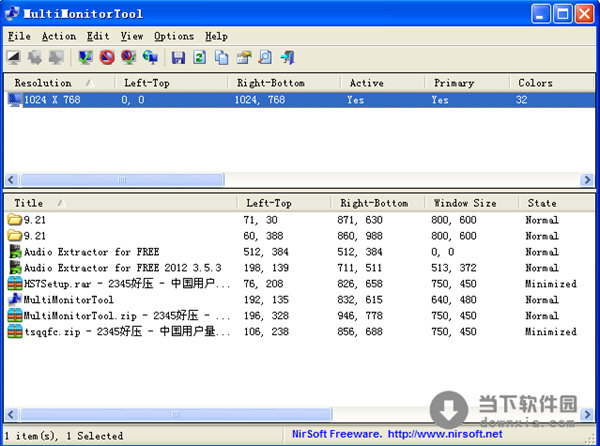This screenshot has width=600, height=446.
Task: Click the window list Left-Top column header
Action: (284, 203)
